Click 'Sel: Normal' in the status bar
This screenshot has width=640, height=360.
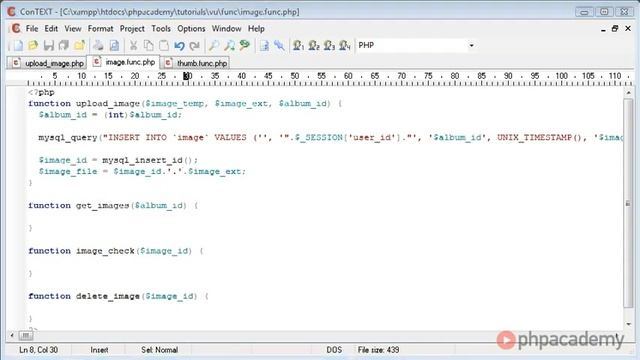coord(159,350)
